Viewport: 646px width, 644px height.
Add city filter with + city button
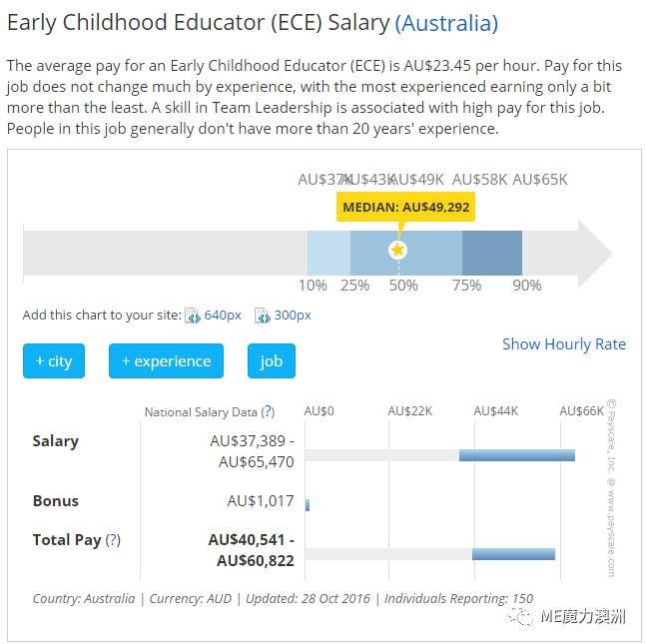[x=54, y=360]
